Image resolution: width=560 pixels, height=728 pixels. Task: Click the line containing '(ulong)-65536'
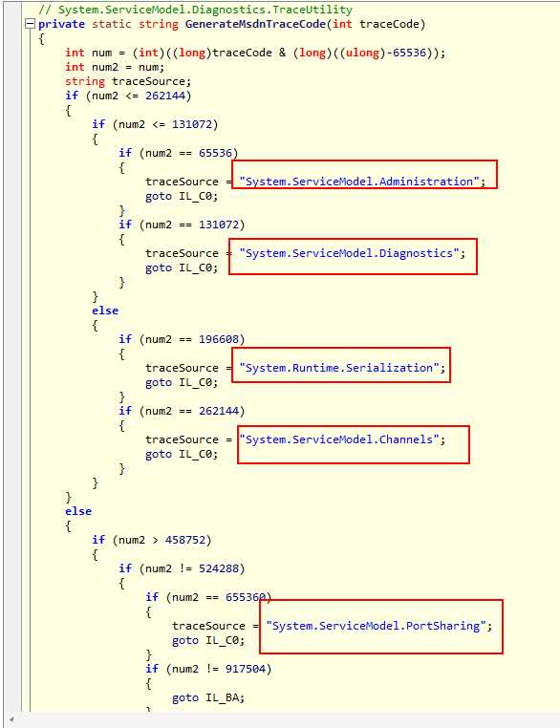tap(255, 53)
